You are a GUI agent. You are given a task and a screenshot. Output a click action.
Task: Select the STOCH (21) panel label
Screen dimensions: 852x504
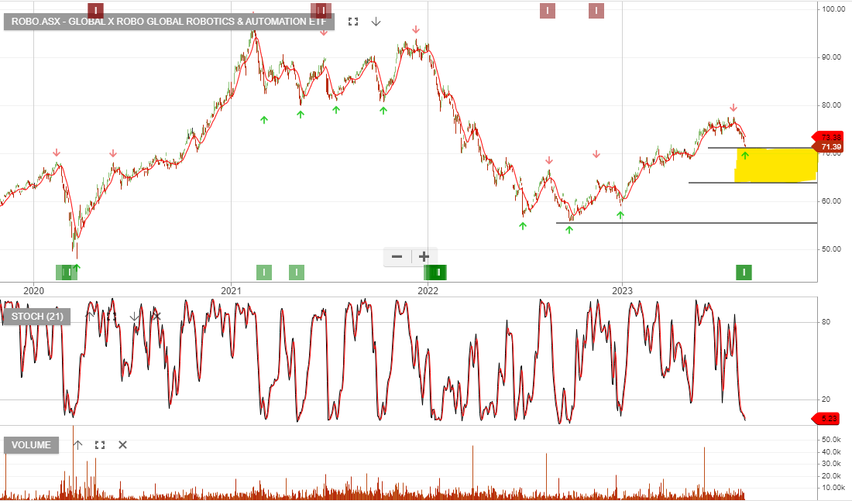[38, 315]
